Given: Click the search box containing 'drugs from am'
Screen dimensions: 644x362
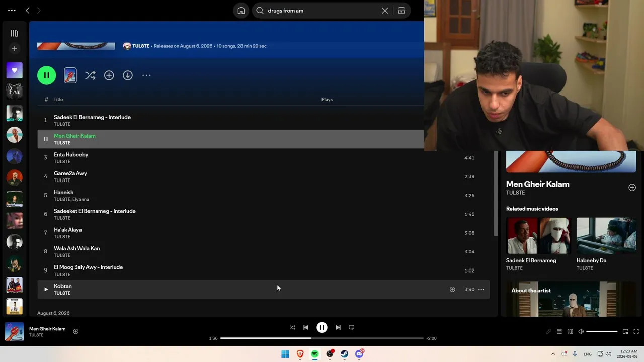Looking at the screenshot, I should (x=322, y=11).
